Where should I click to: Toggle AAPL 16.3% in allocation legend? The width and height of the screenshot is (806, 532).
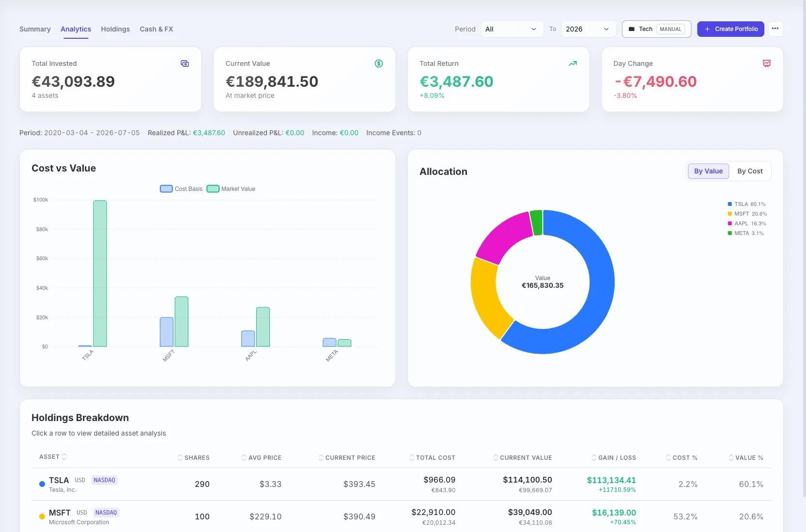(x=746, y=223)
